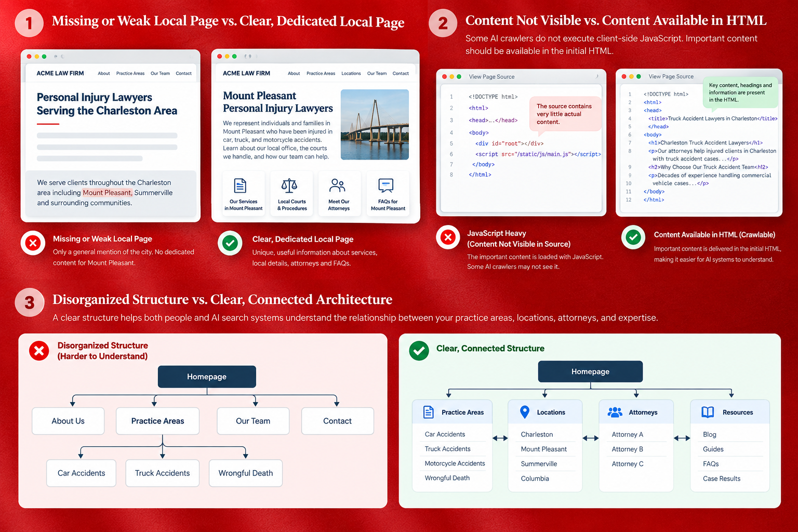
Task: Select the Wrongful Death diagram box
Action: [245, 473]
